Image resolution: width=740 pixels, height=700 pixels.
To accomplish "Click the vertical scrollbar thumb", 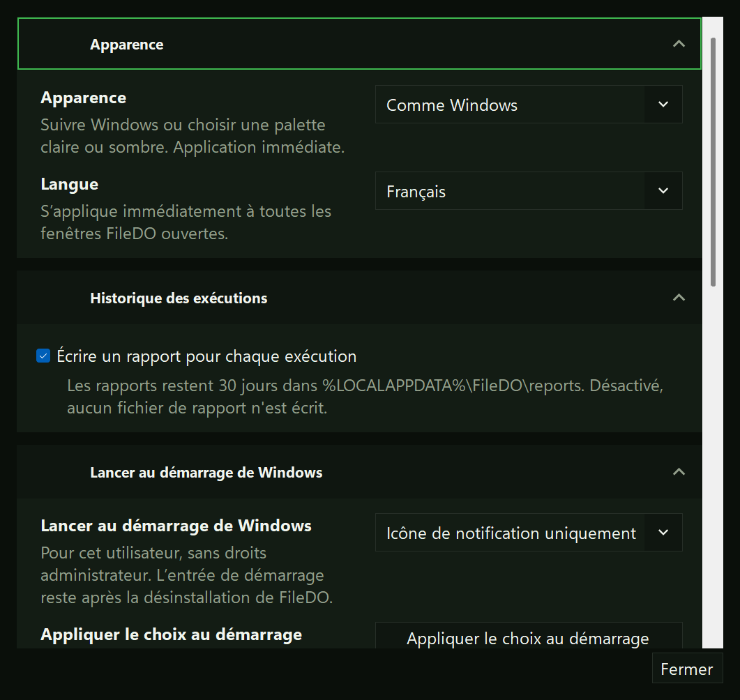I will 713,162.
